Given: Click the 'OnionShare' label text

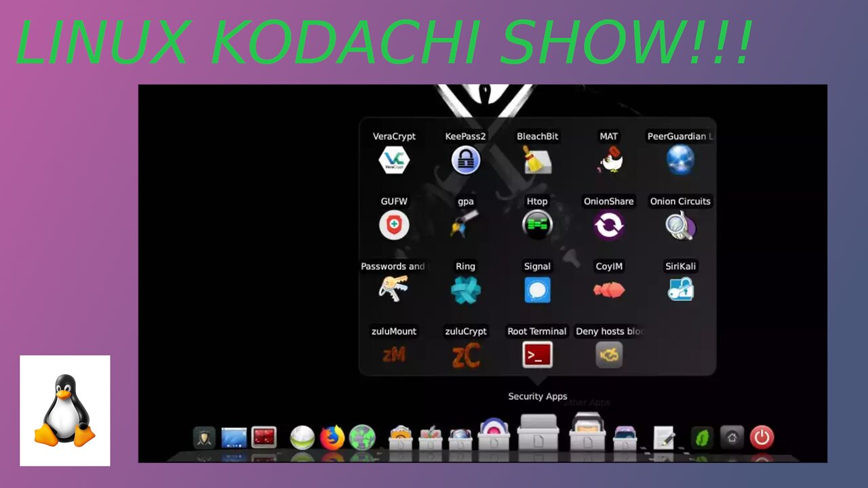Looking at the screenshot, I should [x=609, y=201].
